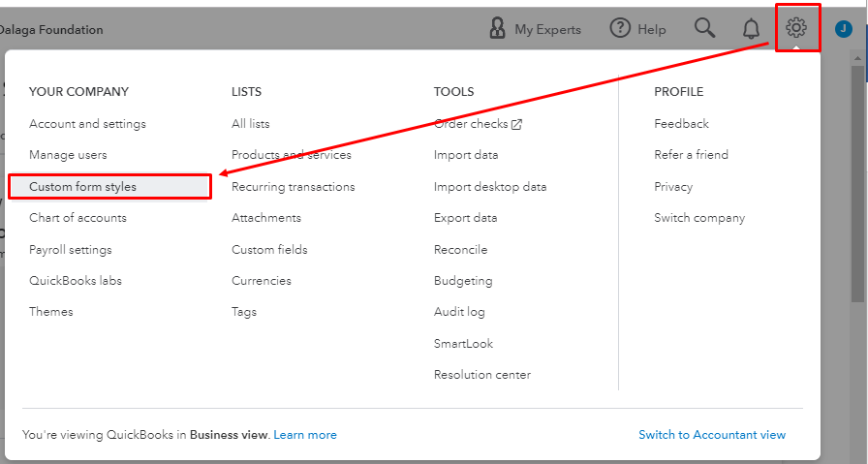
Task: Select Account and settings
Action: (x=87, y=124)
